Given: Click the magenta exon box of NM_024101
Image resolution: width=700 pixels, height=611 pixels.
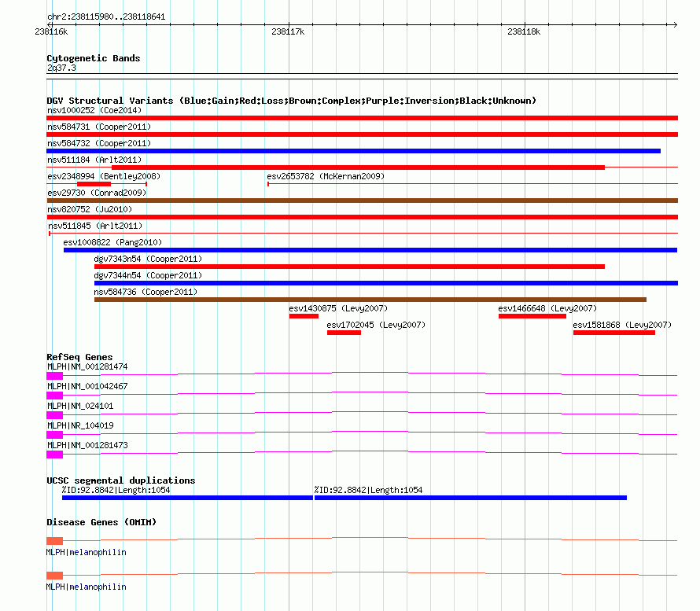Looking at the screenshot, I should point(54,415).
